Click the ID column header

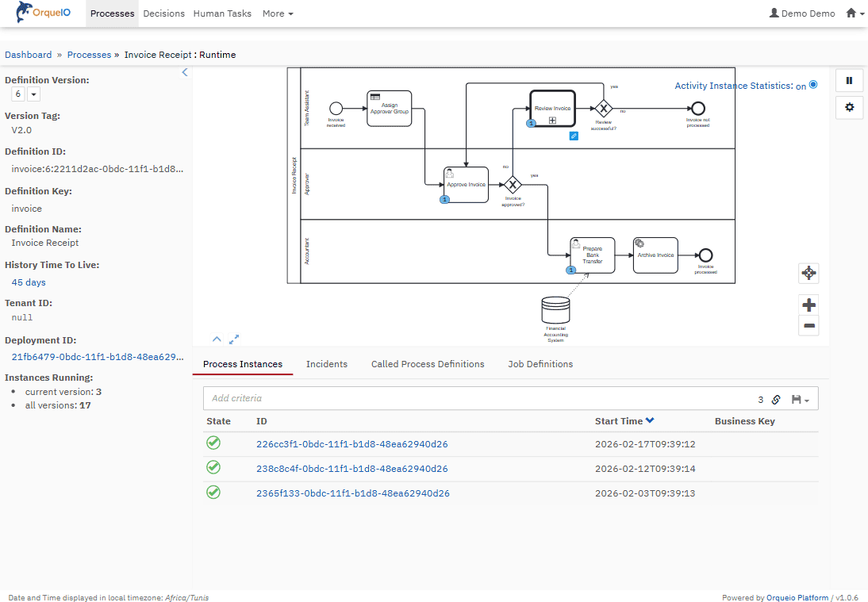click(261, 421)
